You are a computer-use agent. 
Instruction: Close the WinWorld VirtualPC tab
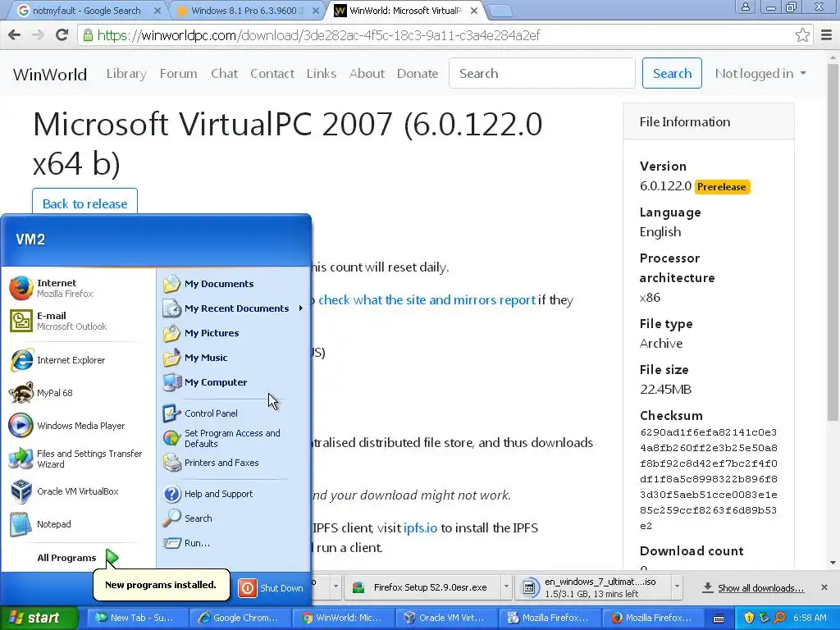click(473, 11)
